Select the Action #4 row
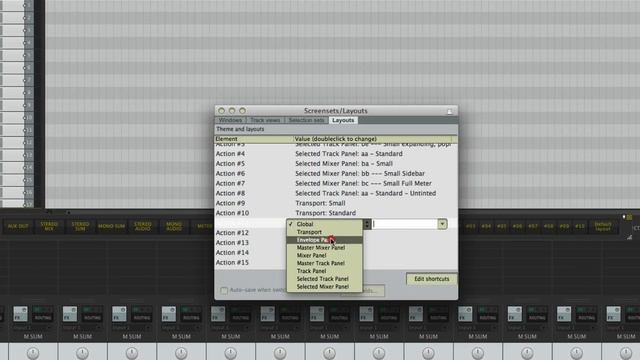The width and height of the screenshot is (640, 360). pos(336,154)
